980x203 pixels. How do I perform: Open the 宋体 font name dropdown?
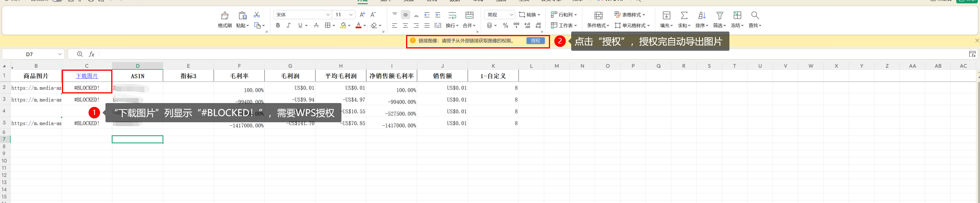[328, 15]
